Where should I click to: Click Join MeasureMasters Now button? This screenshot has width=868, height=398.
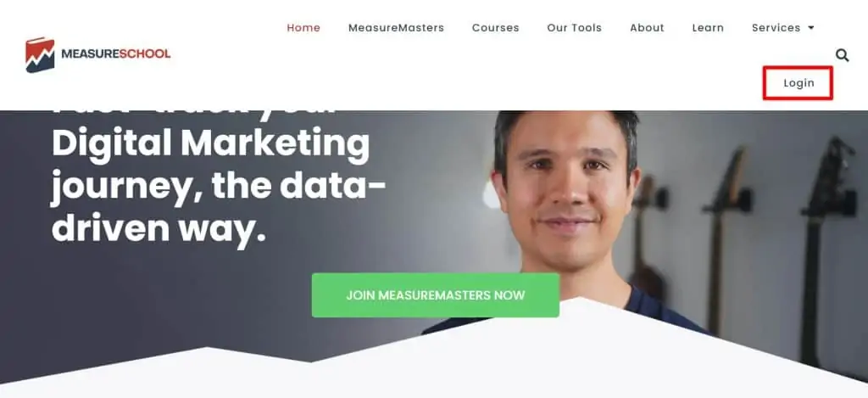(436, 295)
